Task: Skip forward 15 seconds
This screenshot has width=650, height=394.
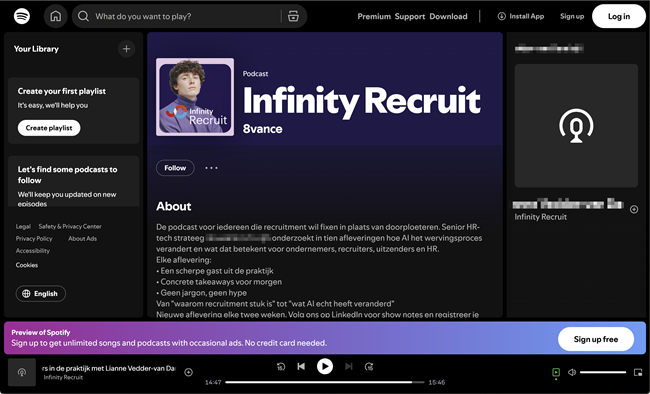Action: tap(369, 367)
